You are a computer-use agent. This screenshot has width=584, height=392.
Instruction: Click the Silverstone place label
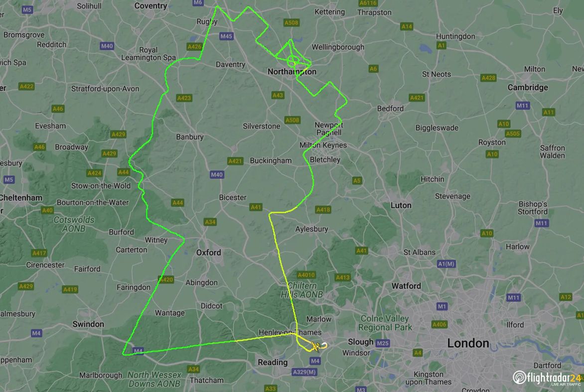click(262, 126)
